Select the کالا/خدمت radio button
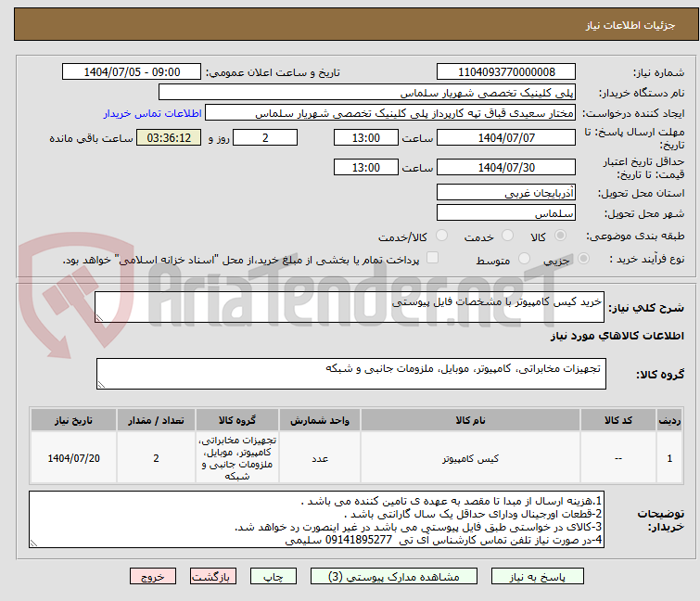This screenshot has width=700, height=601. click(441, 236)
